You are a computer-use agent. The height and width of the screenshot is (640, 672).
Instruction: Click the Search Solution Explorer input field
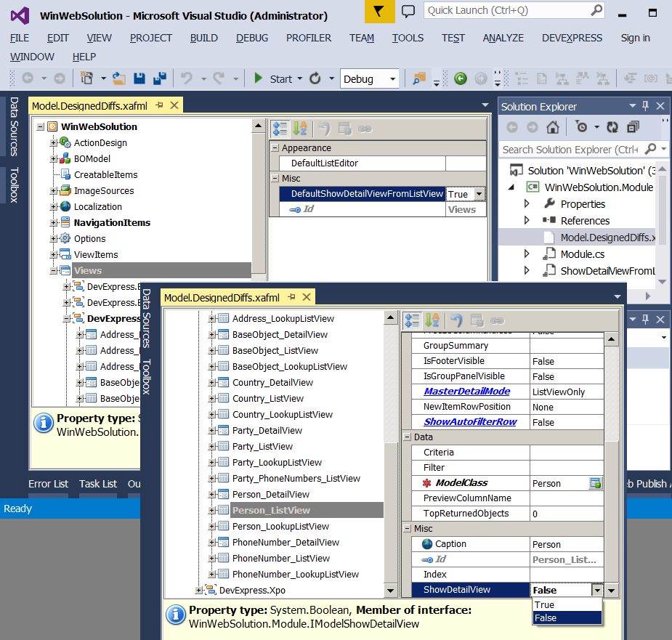coord(570,149)
